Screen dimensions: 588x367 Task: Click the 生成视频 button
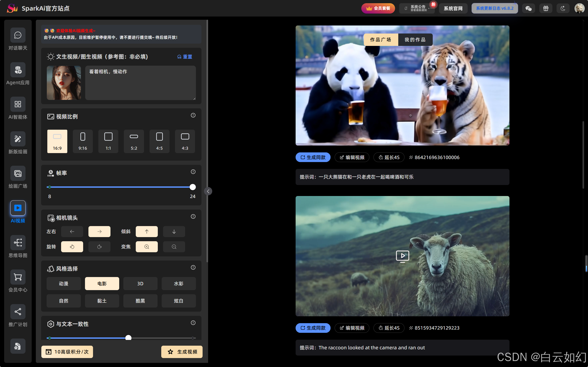pos(182,352)
